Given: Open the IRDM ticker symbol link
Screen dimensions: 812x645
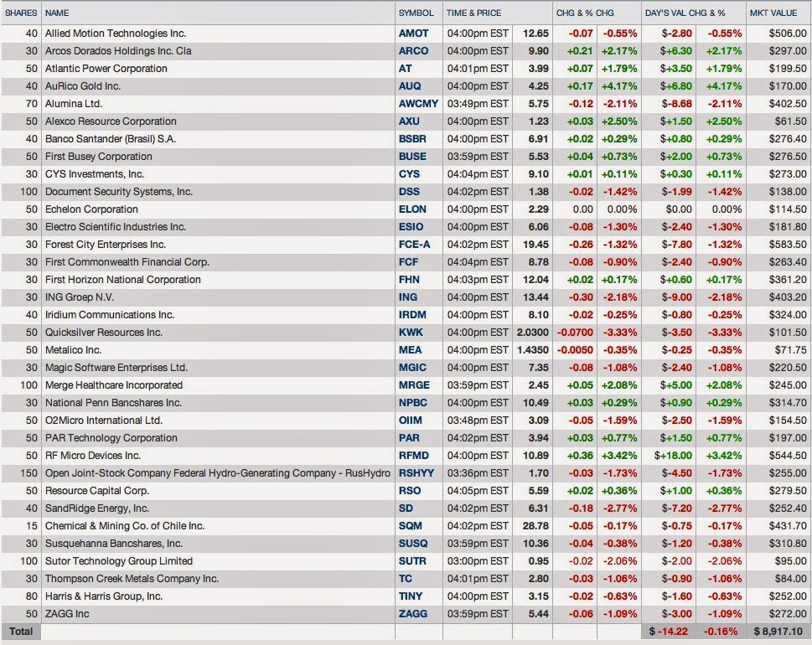Looking at the screenshot, I should point(412,315).
